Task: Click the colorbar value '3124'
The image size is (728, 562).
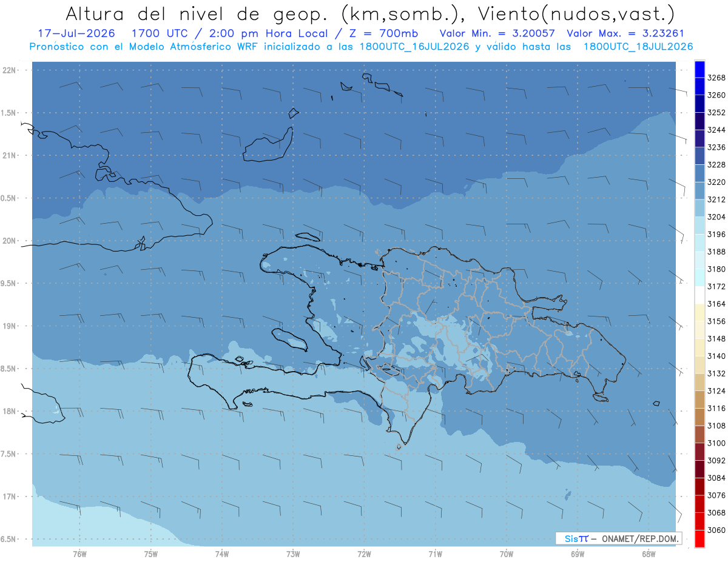Action: [716, 391]
